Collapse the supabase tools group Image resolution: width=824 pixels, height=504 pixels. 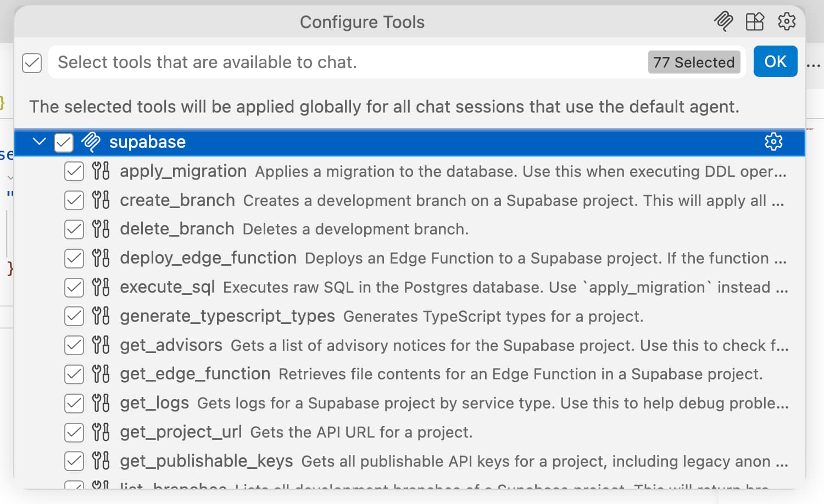[39, 142]
